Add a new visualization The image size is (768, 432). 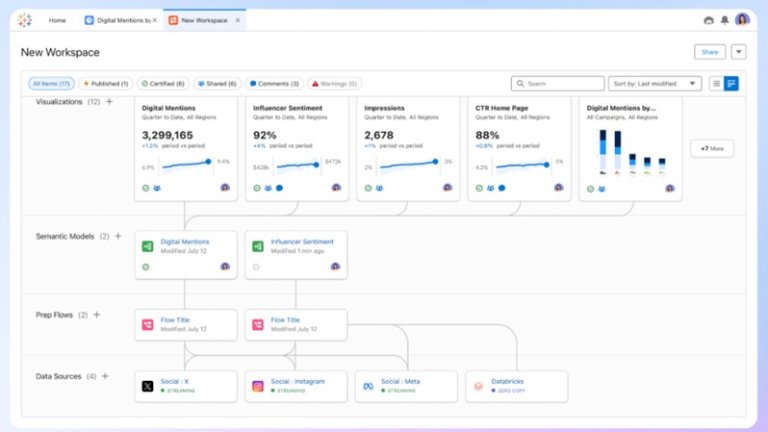pyautogui.click(x=109, y=101)
